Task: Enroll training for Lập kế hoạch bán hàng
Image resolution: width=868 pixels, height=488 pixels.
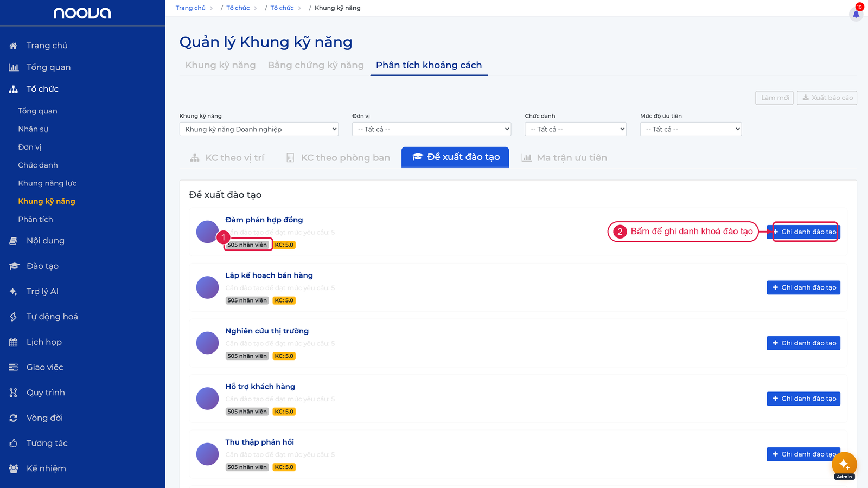Action: 803,287
